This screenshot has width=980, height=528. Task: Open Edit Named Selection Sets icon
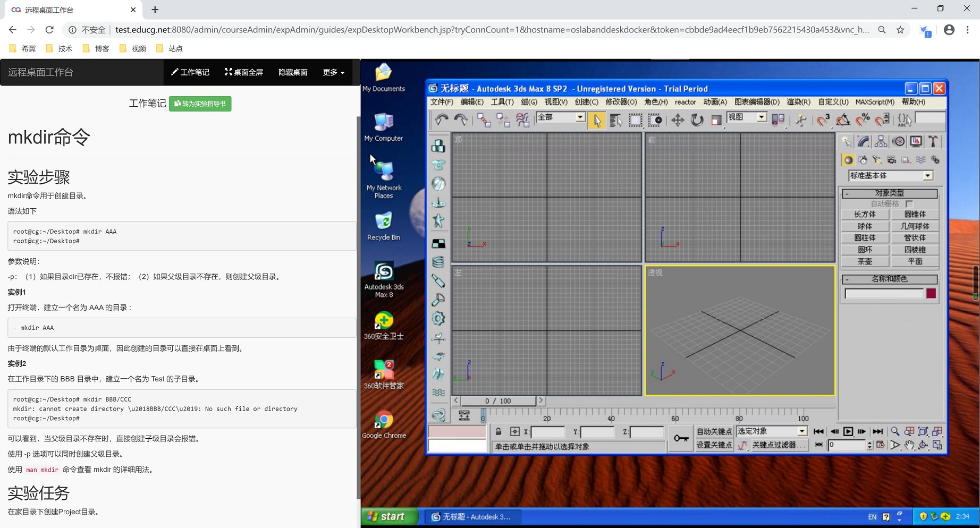coord(905,120)
